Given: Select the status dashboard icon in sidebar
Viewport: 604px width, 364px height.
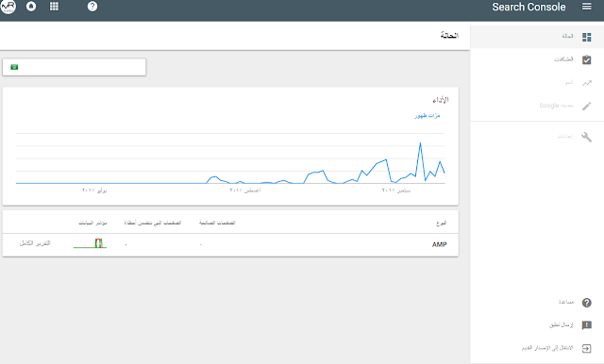Looking at the screenshot, I should [586, 37].
